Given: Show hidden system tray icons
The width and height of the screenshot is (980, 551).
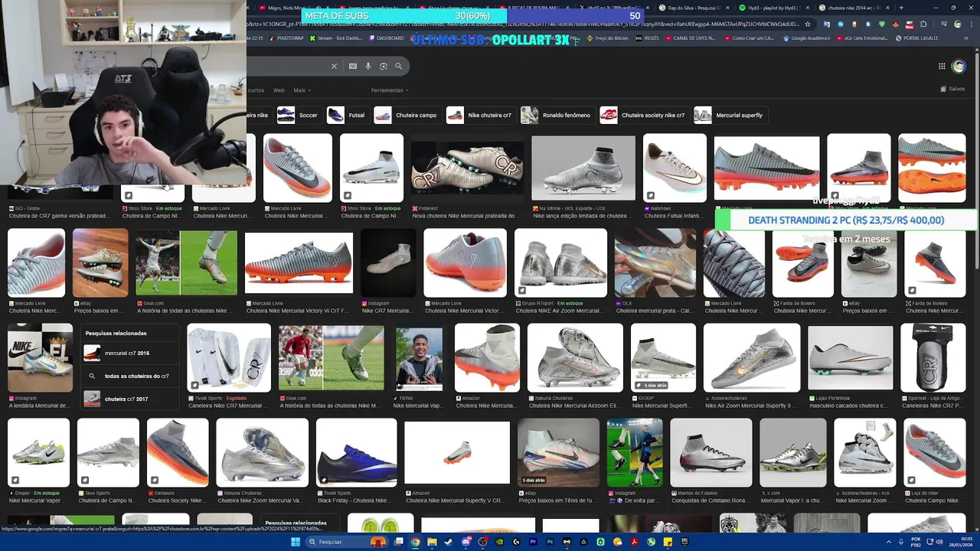Looking at the screenshot, I should coord(889,542).
